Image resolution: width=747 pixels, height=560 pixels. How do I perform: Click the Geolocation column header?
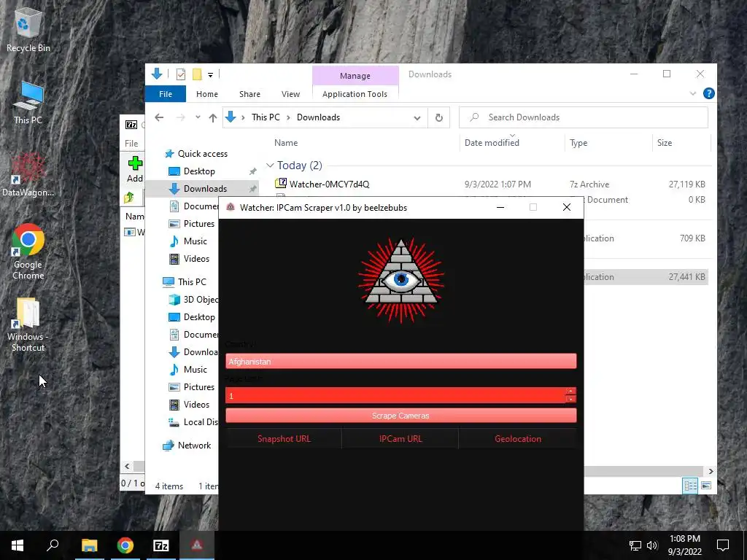click(518, 438)
